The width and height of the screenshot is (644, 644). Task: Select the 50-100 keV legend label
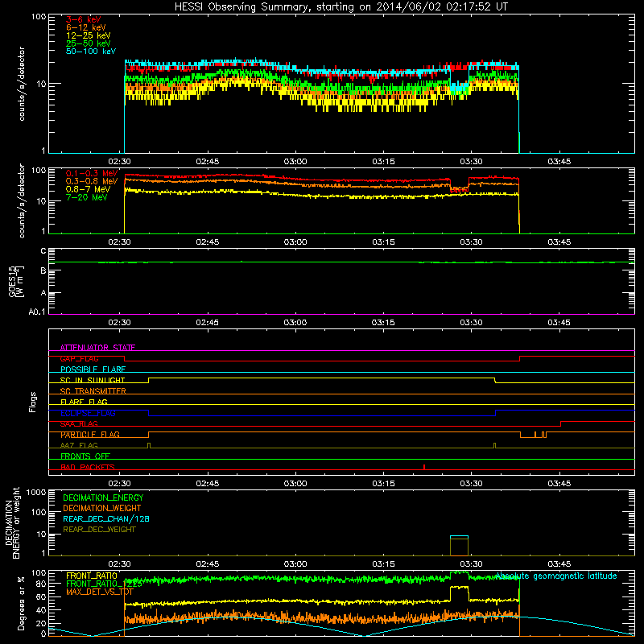[x=91, y=52]
